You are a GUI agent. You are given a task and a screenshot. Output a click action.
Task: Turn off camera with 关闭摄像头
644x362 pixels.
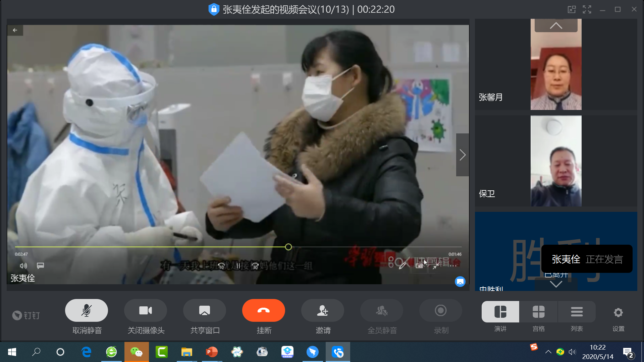pos(145,311)
